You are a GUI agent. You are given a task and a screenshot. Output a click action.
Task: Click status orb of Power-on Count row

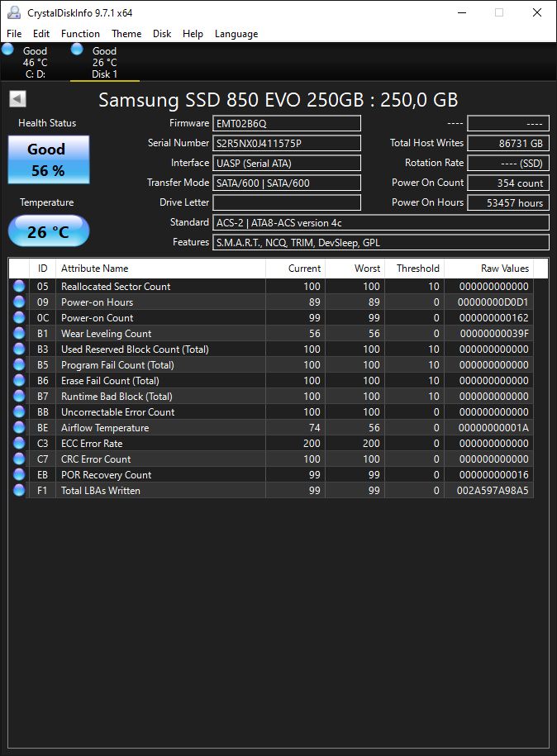click(x=19, y=318)
